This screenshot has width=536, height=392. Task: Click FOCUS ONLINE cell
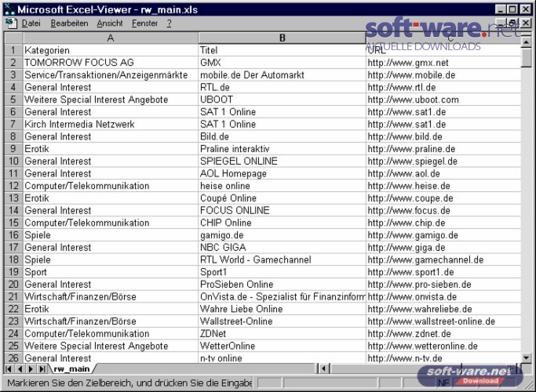282,210
